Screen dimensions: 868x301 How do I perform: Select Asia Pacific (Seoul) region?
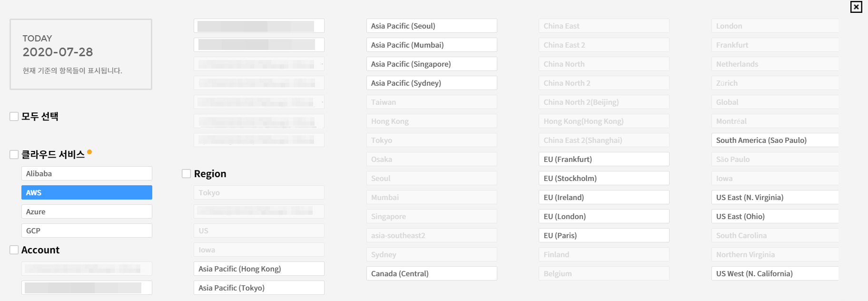(x=432, y=26)
